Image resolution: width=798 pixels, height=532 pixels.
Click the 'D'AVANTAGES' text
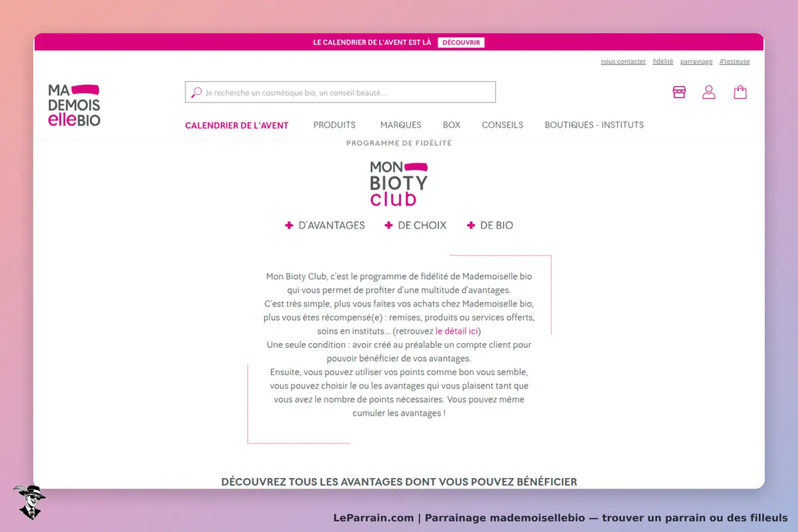[332, 225]
